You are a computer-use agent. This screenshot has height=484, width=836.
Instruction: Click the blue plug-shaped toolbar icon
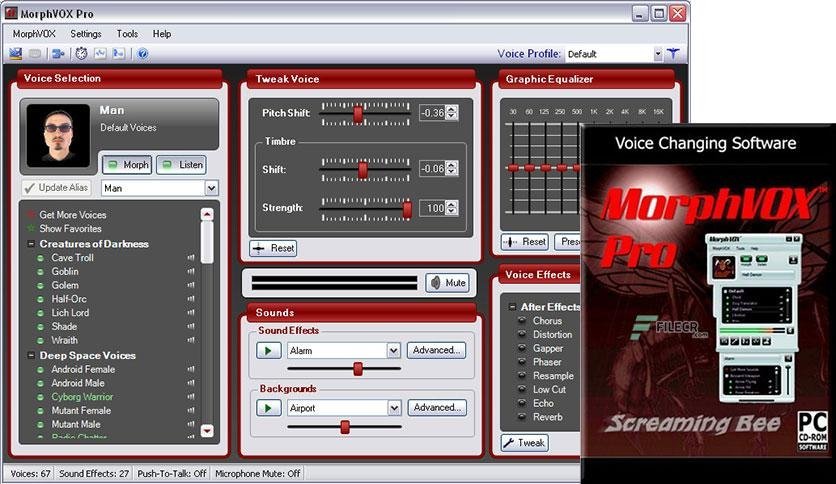pos(58,53)
